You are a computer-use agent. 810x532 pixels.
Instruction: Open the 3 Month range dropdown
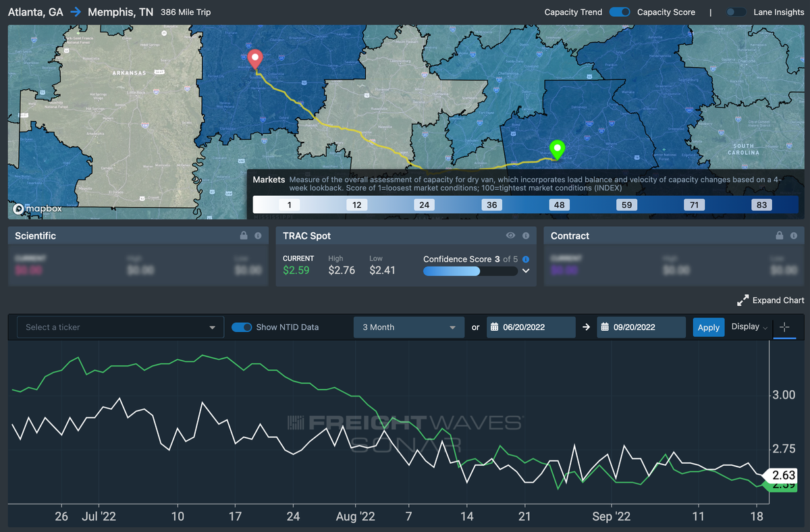tap(409, 327)
